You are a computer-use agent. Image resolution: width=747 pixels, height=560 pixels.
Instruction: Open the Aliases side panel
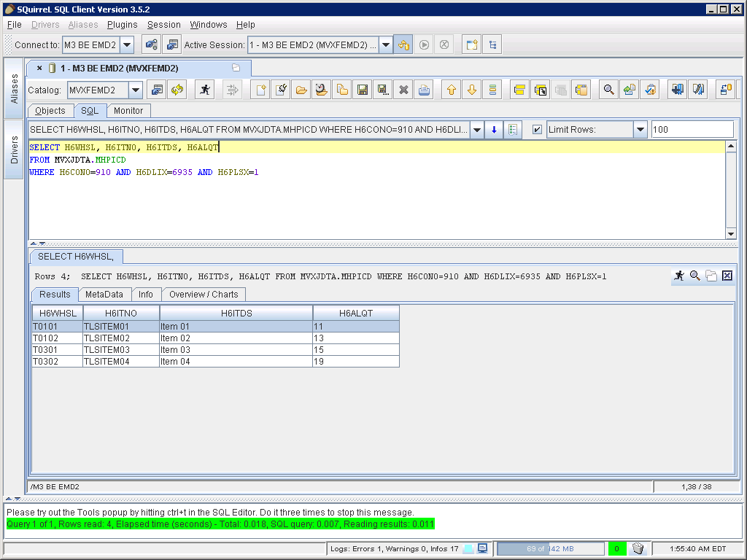click(x=14, y=88)
